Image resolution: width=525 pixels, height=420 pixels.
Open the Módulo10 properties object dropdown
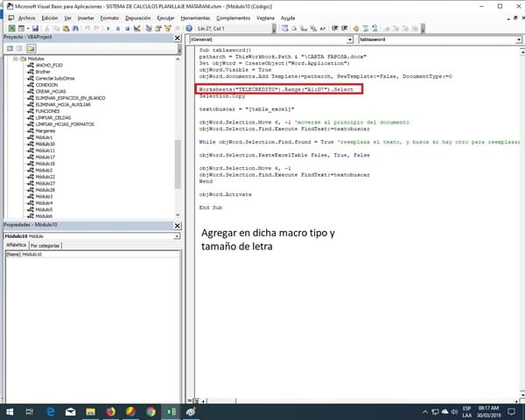tap(178, 236)
